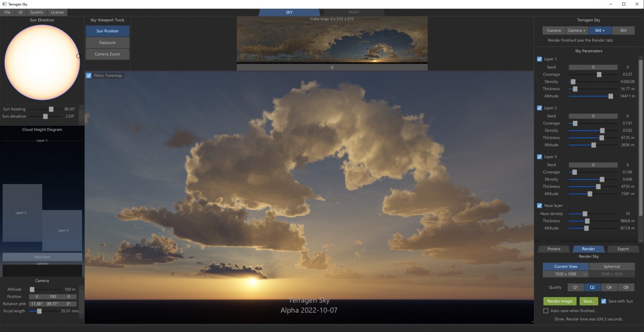The width and height of the screenshot is (644, 332).
Task: Click the cube map preview strip
Action: (x=332, y=40)
